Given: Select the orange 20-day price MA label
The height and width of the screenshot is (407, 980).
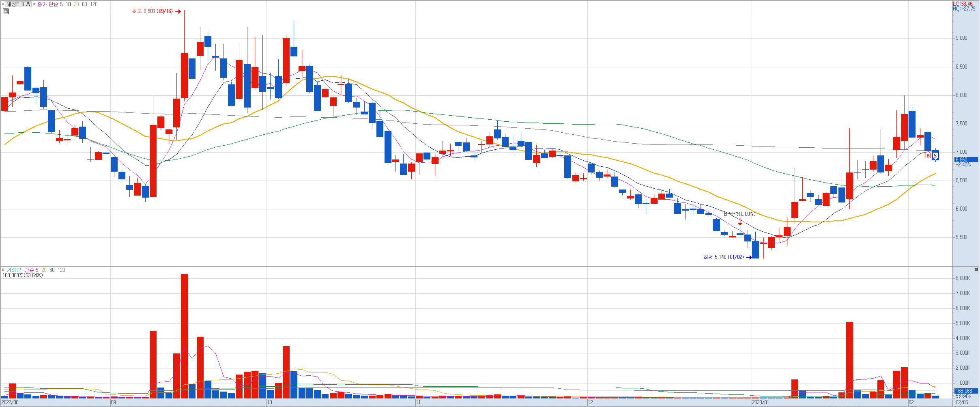Looking at the screenshot, I should pos(76,4).
